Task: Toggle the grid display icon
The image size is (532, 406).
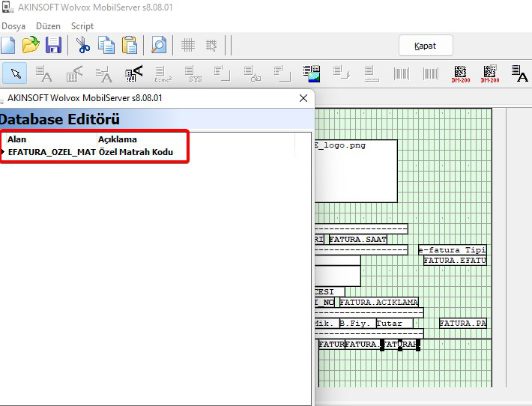Action: point(187,45)
